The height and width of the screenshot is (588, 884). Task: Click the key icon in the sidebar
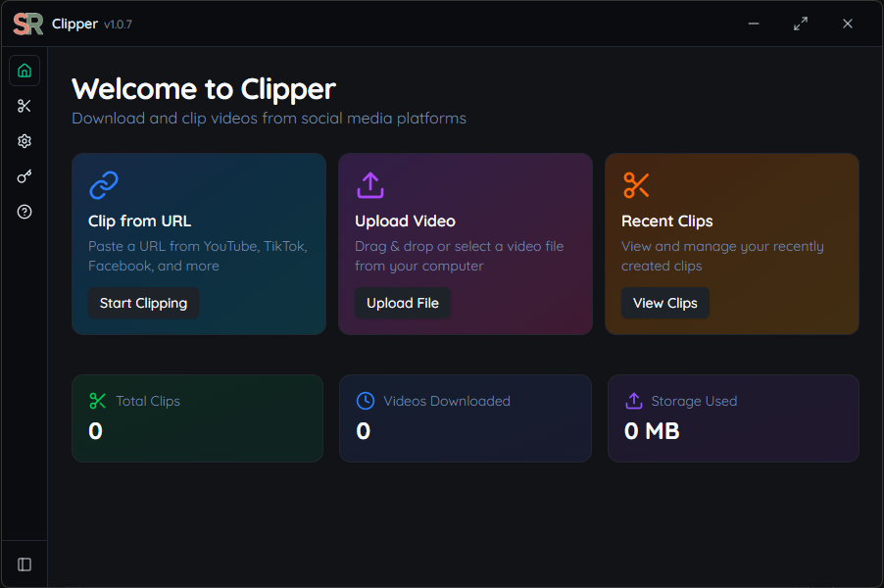point(24,176)
